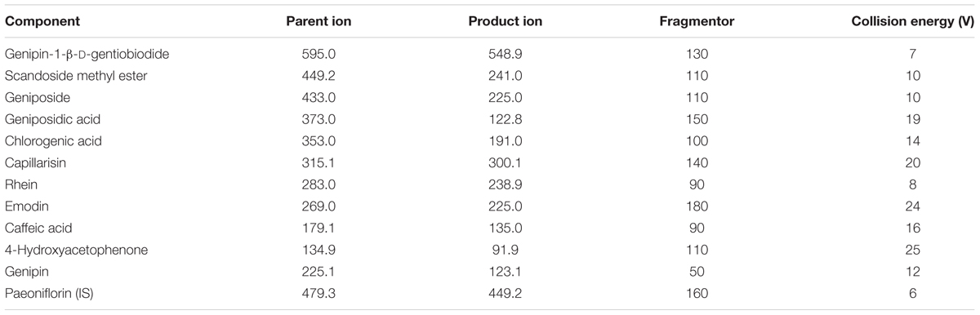Viewport: 980px width, 315px height.
Task: Select Emodin fragmentor value 180
Action: pyautogui.click(x=695, y=206)
